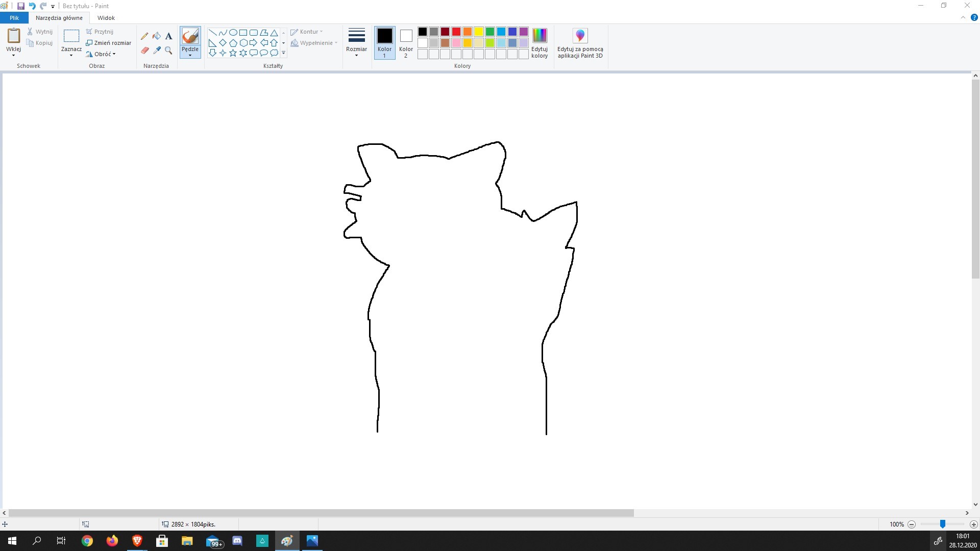The height and width of the screenshot is (551, 980).
Task: Click the zoom in plus button
Action: point(974,524)
